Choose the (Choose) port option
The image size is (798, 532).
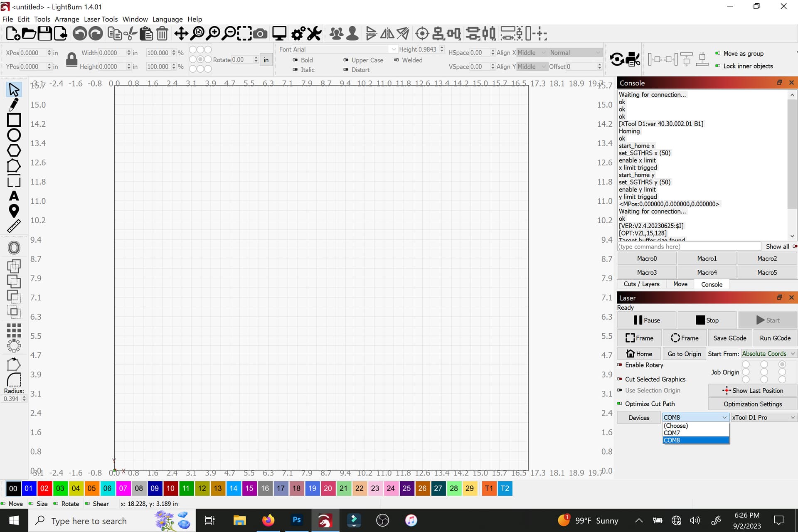[696, 426]
